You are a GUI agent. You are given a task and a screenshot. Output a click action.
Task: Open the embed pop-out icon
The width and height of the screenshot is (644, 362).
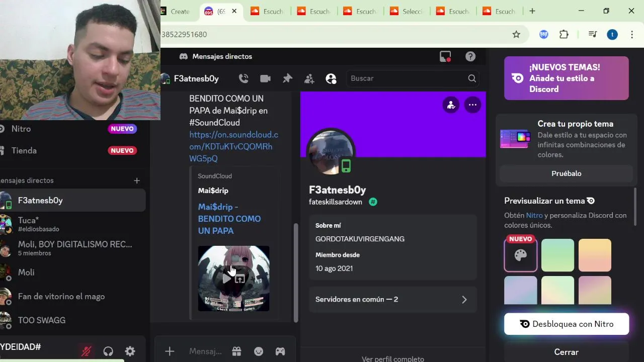[x=240, y=279]
